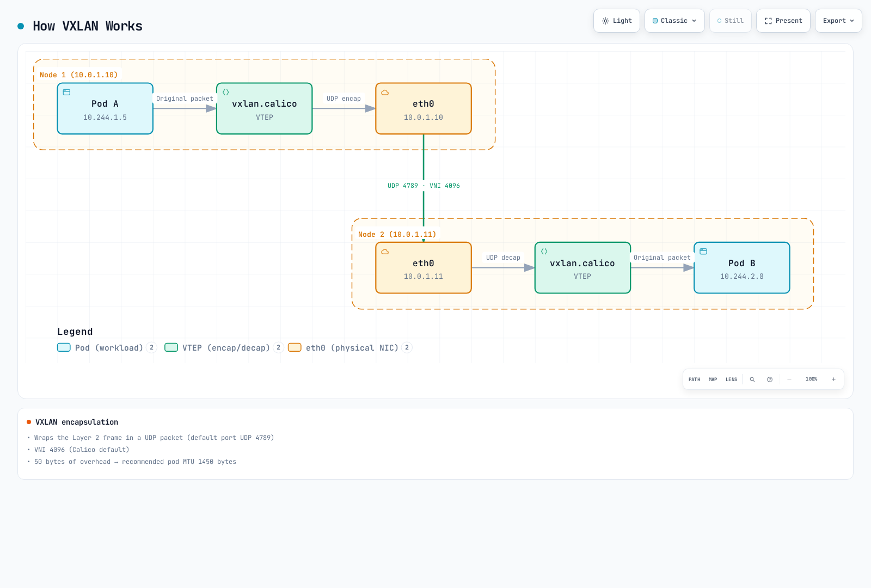Click the eth0 (physical NIC) legend swatch
The height and width of the screenshot is (588, 871).
pos(295,347)
